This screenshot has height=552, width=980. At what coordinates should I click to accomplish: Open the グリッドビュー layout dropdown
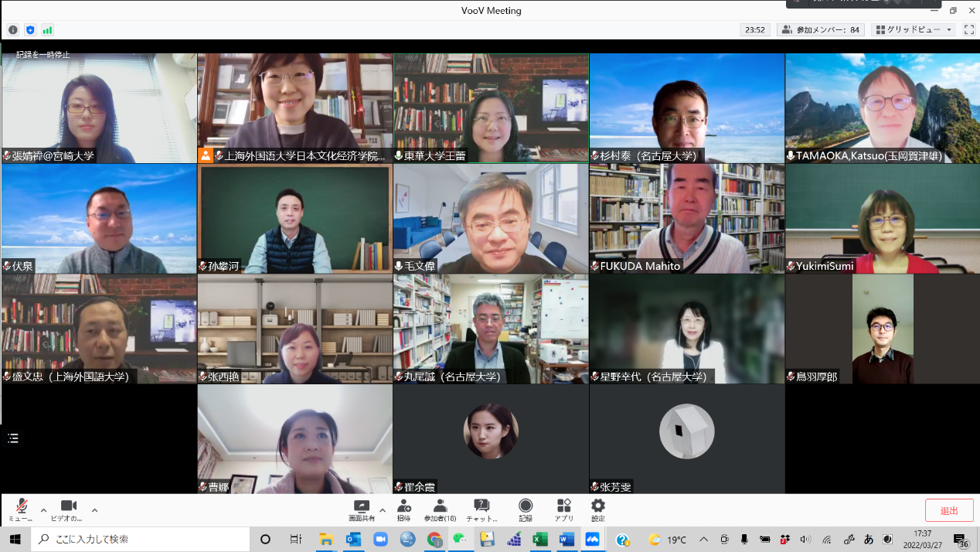913,30
